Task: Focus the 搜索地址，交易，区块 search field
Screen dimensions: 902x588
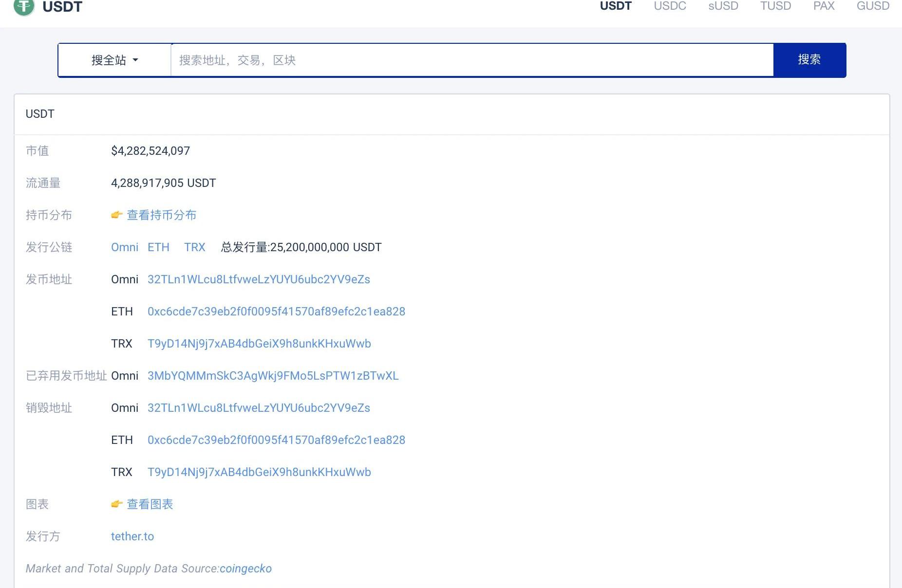Action: point(472,60)
